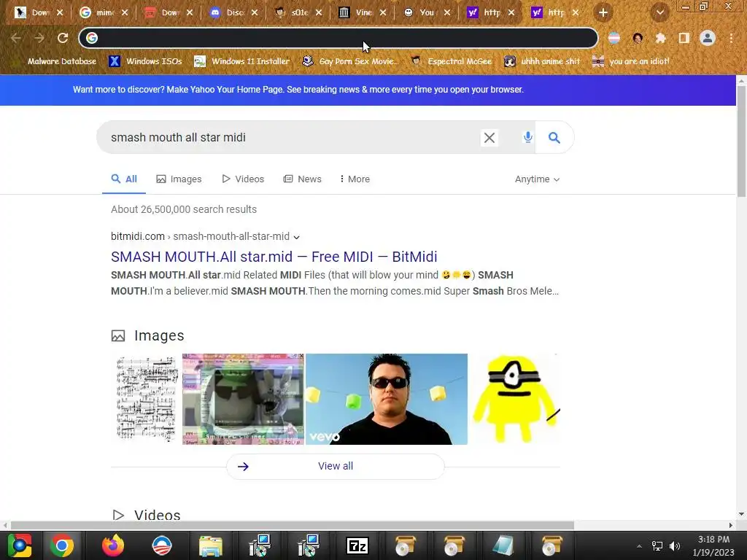Open the network icon in system tray

(657, 546)
